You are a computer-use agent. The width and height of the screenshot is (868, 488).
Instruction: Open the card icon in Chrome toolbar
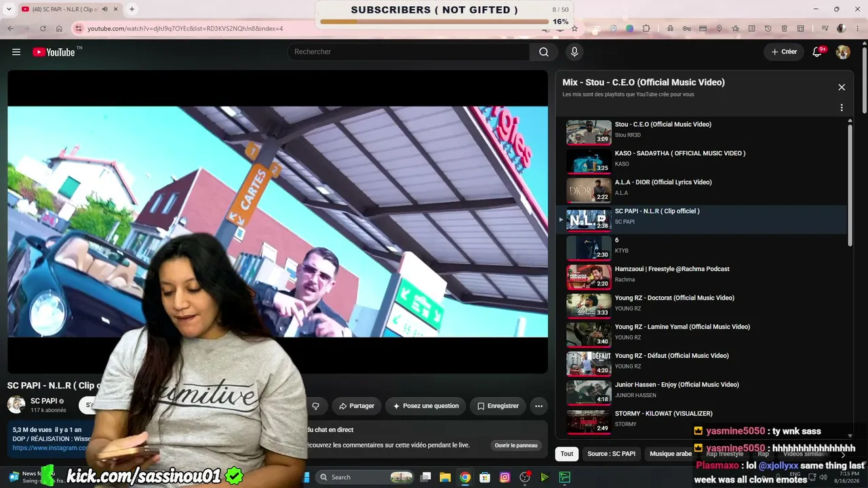click(x=703, y=28)
